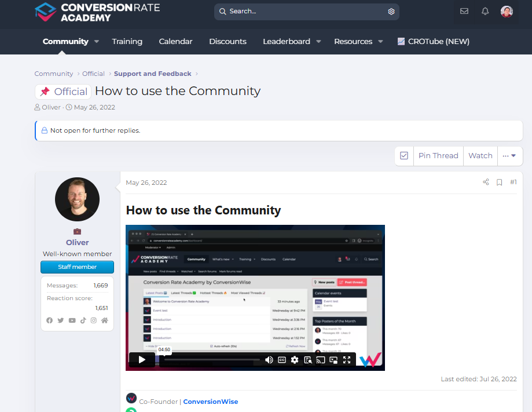Image resolution: width=532 pixels, height=412 pixels.
Task: Open Oliver's Facebook profile icon
Action: point(50,320)
